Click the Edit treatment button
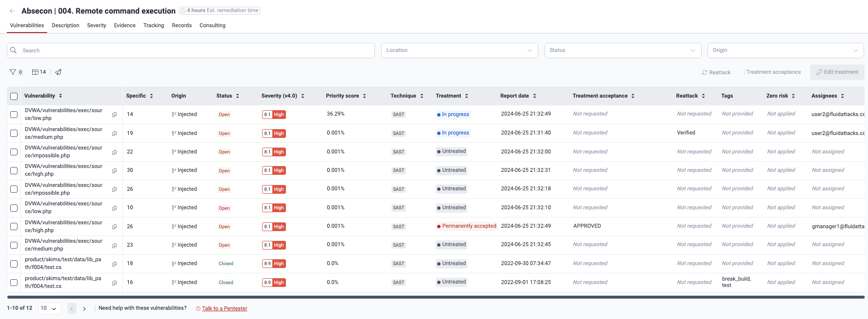Viewport: 868px width, 319px height. point(837,72)
